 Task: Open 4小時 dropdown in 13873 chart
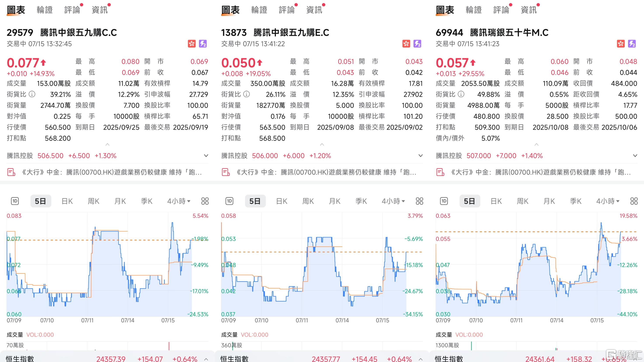[x=393, y=201]
